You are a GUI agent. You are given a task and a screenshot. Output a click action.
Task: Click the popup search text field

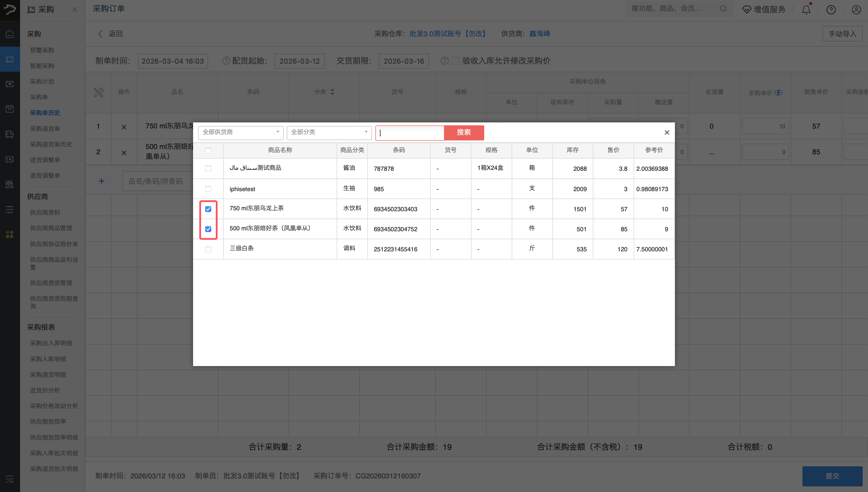[x=410, y=133]
